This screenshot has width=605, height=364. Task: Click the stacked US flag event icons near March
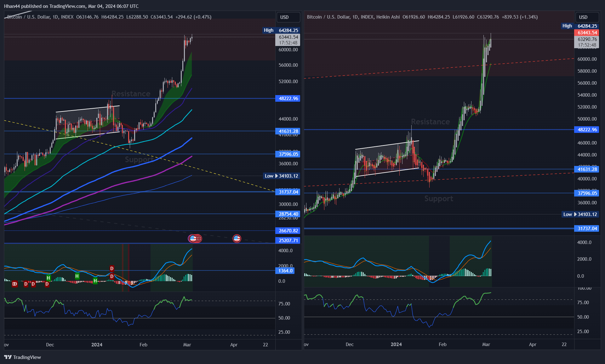[x=195, y=239]
